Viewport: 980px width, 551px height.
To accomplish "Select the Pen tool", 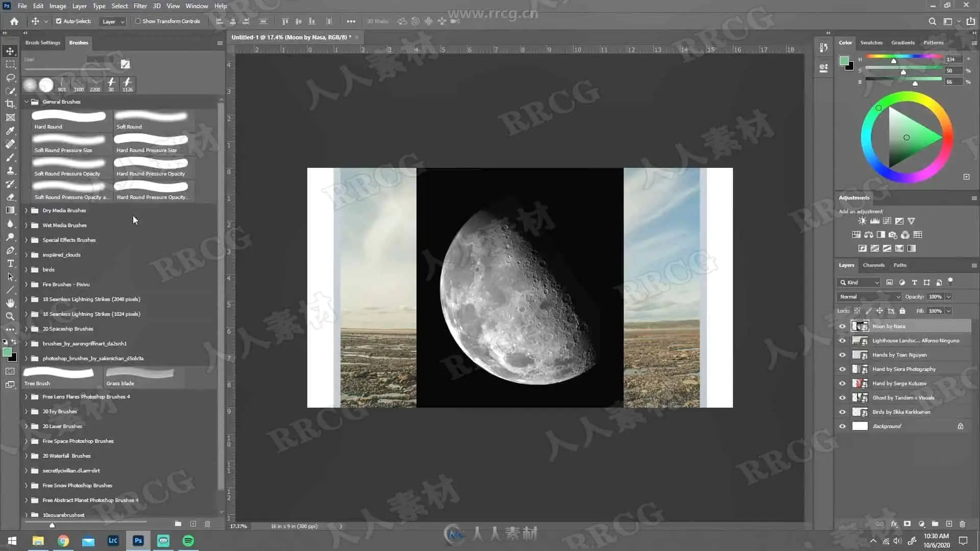I will pos(10,250).
